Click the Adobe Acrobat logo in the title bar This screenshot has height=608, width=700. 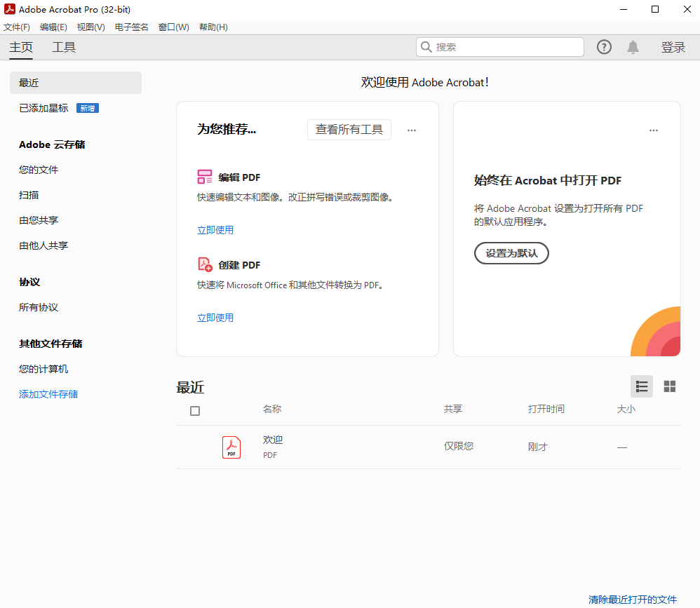9,9
